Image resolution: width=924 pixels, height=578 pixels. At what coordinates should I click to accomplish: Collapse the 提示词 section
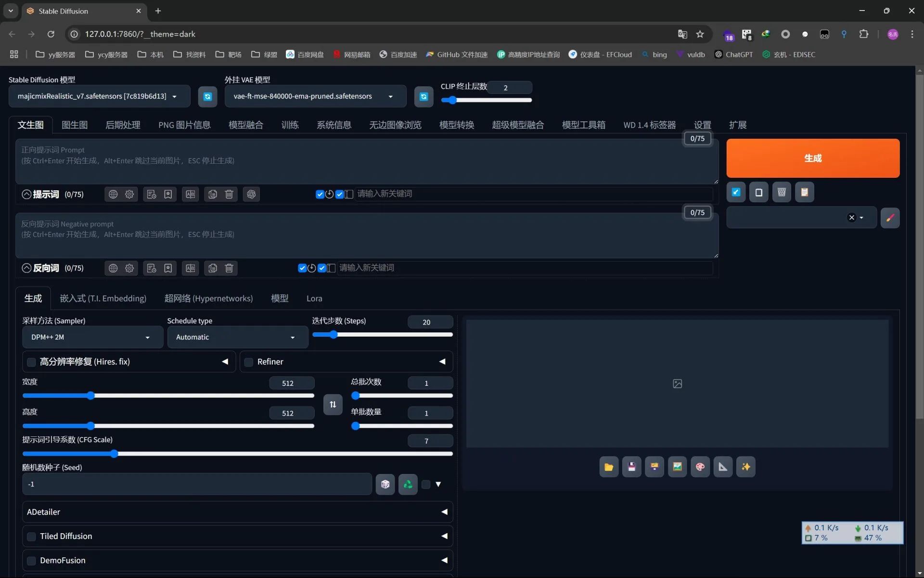tap(26, 194)
